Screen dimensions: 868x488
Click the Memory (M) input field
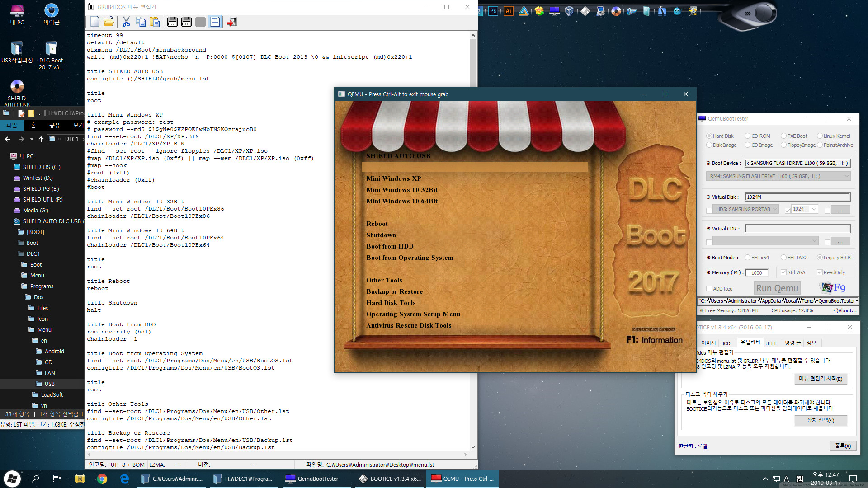click(757, 273)
